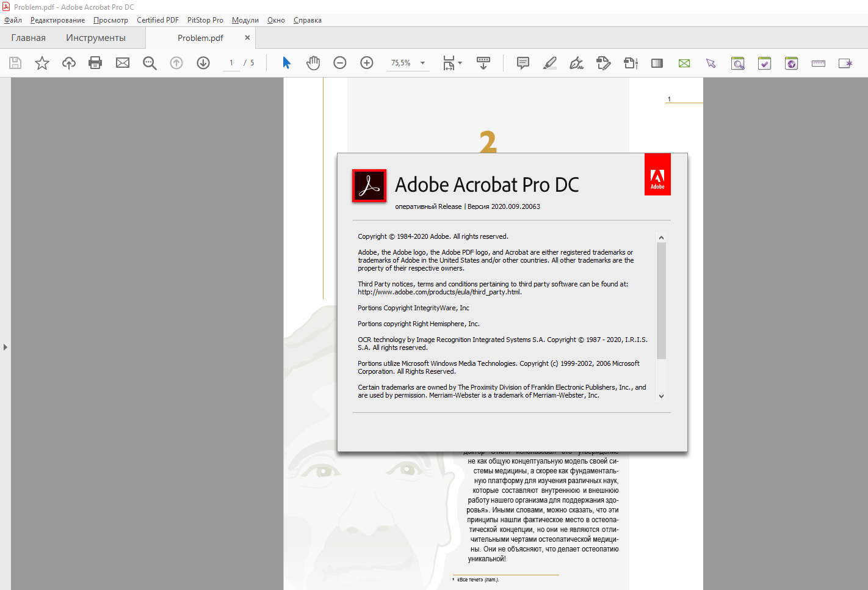Viewport: 868px width, 590px height.
Task: Open the Certified PDF menu
Action: 157,20
